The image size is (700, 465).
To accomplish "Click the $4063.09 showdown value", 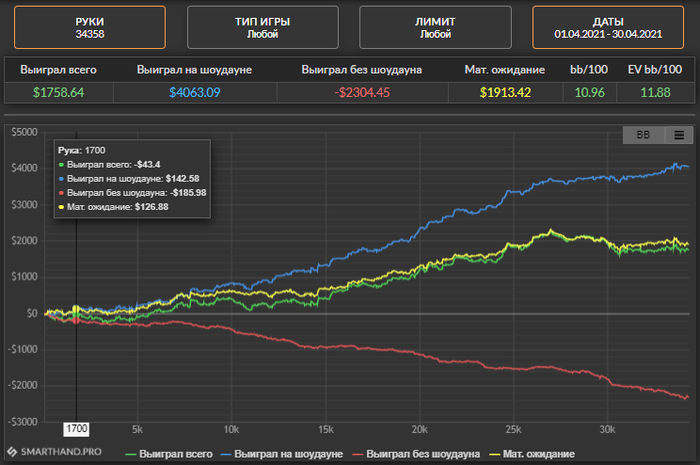I will pos(195,92).
